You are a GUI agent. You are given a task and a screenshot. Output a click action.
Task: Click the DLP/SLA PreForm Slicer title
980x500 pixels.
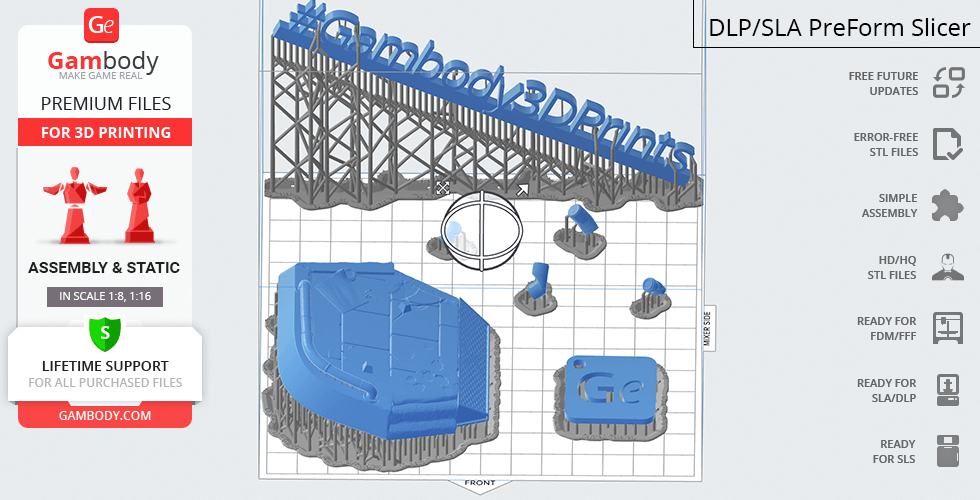[838, 27]
